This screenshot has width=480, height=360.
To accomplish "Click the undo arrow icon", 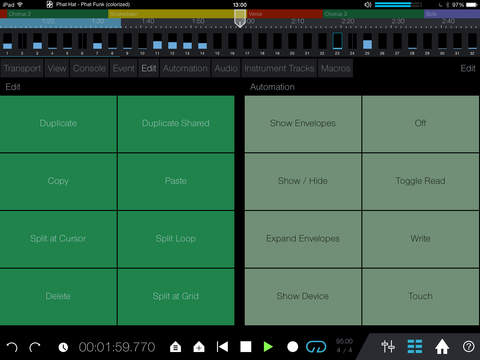I will point(12,347).
